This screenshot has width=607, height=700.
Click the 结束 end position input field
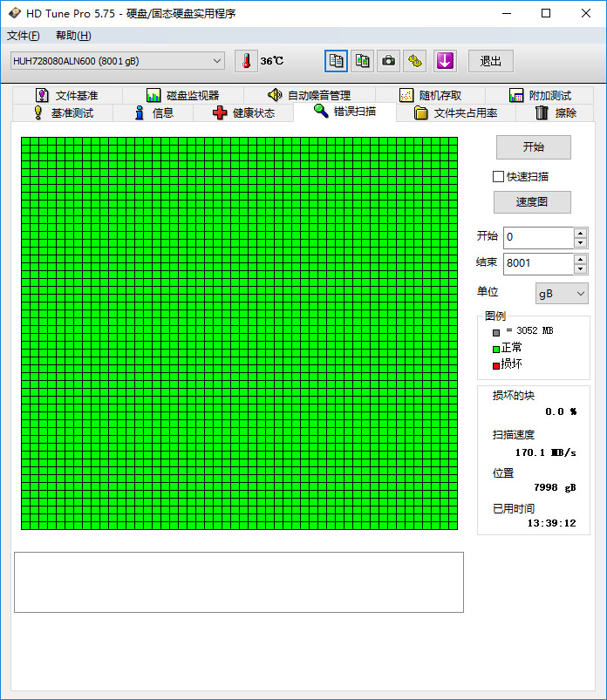[x=539, y=263]
